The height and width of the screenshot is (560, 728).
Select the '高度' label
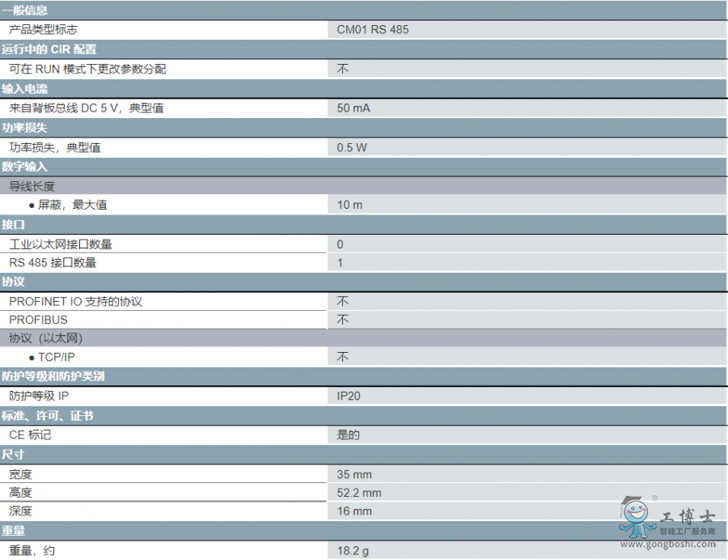coord(20,493)
